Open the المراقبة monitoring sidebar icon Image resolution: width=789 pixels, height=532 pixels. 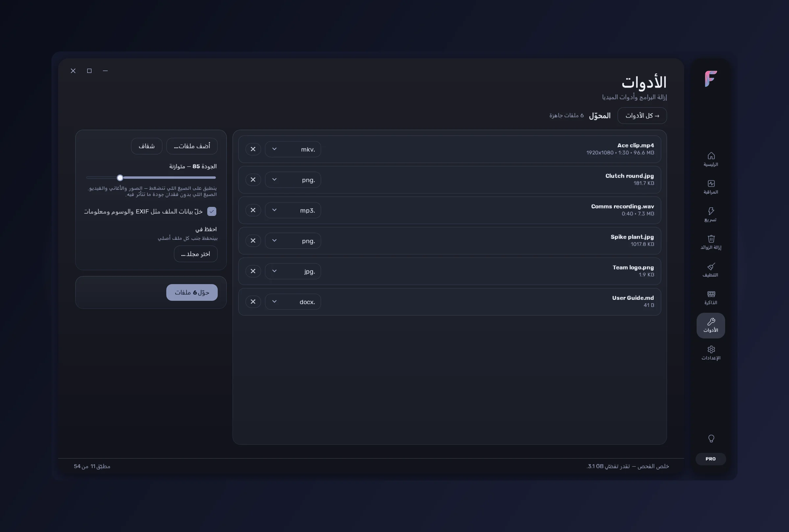point(711,187)
